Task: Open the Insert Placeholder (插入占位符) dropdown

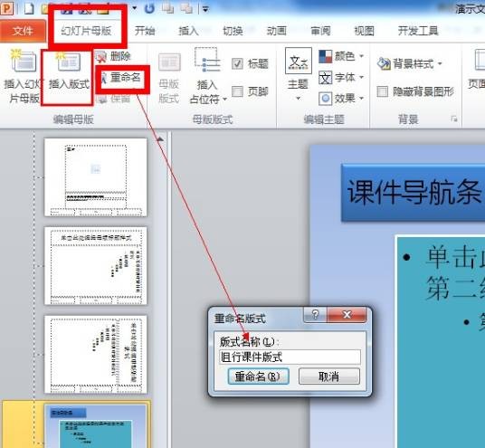Action: point(207,76)
